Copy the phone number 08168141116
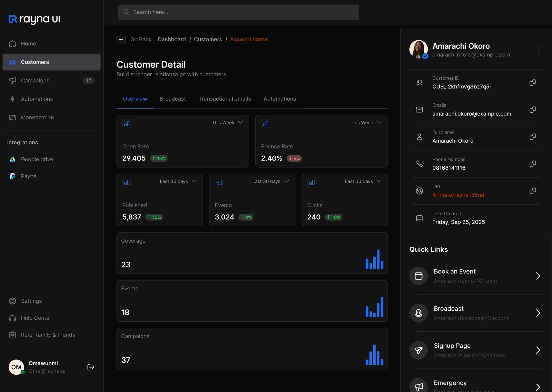Image resolution: width=552 pixels, height=392 pixels. point(533,164)
